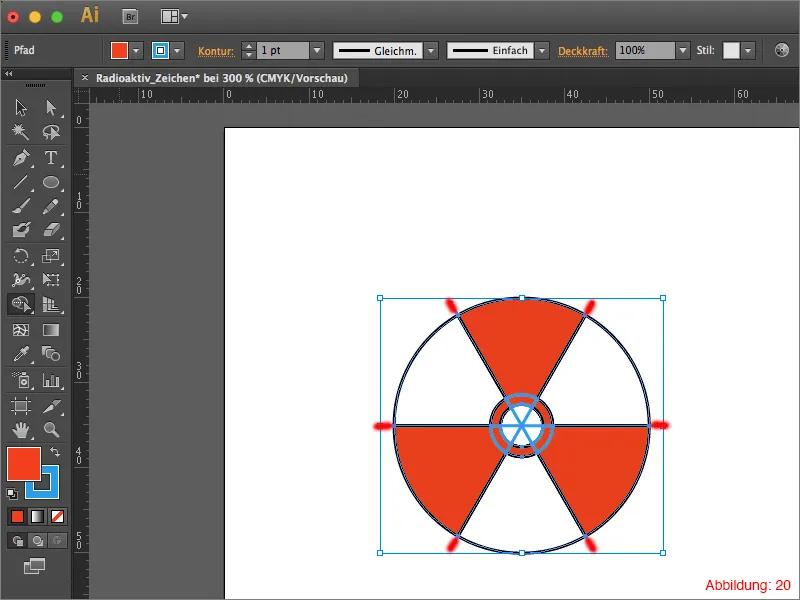Image resolution: width=800 pixels, height=600 pixels.
Task: Select the Line Segment tool
Action: click(x=21, y=182)
